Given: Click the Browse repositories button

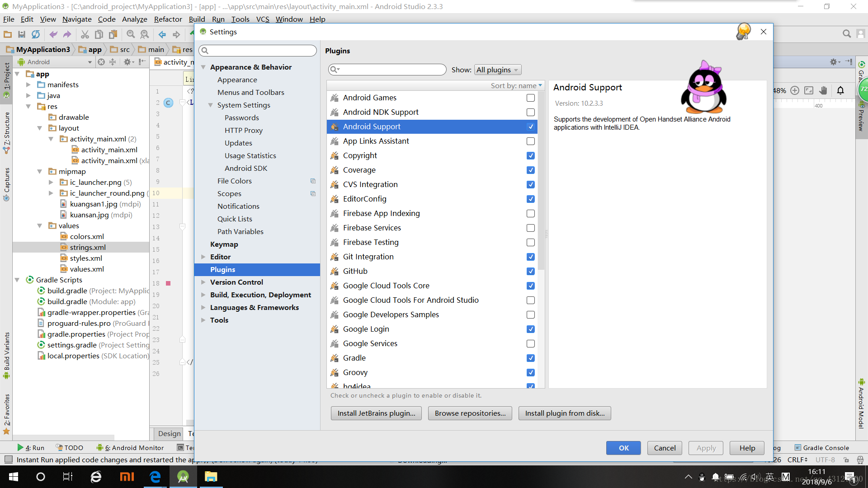Looking at the screenshot, I should (470, 413).
